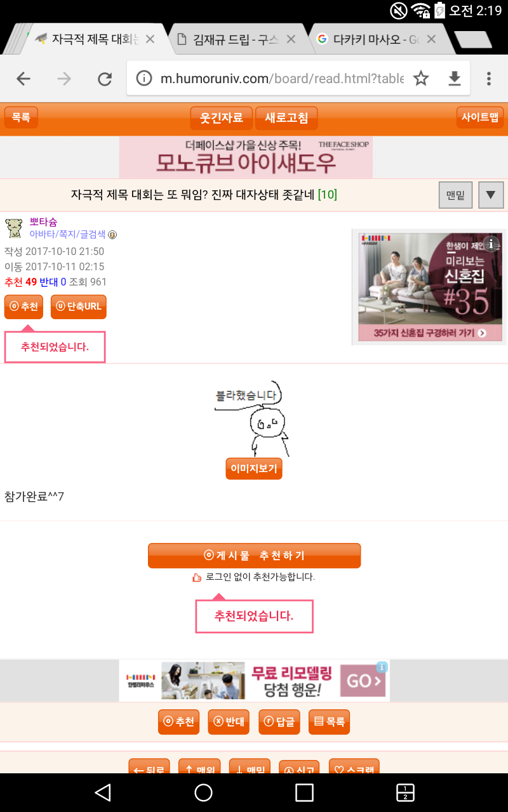Click the 게시물 추천하기 button
This screenshot has height=812, width=508.
(254, 556)
